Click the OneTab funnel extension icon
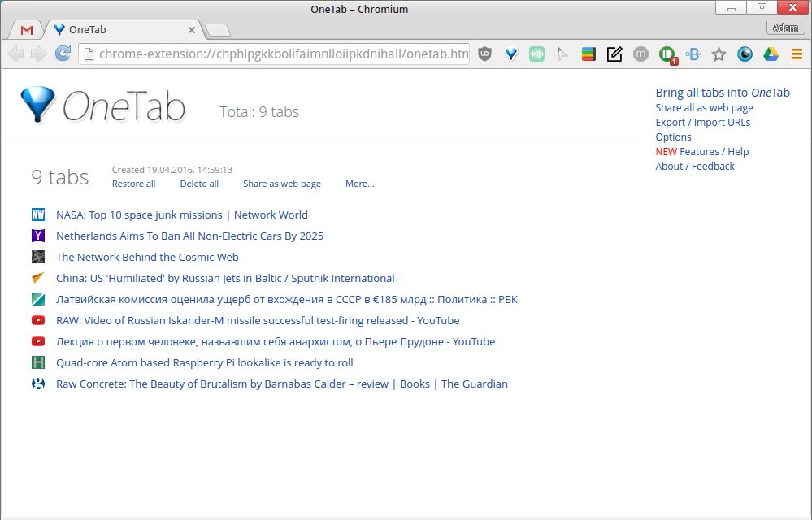Image resolution: width=812 pixels, height=520 pixels. click(x=511, y=54)
